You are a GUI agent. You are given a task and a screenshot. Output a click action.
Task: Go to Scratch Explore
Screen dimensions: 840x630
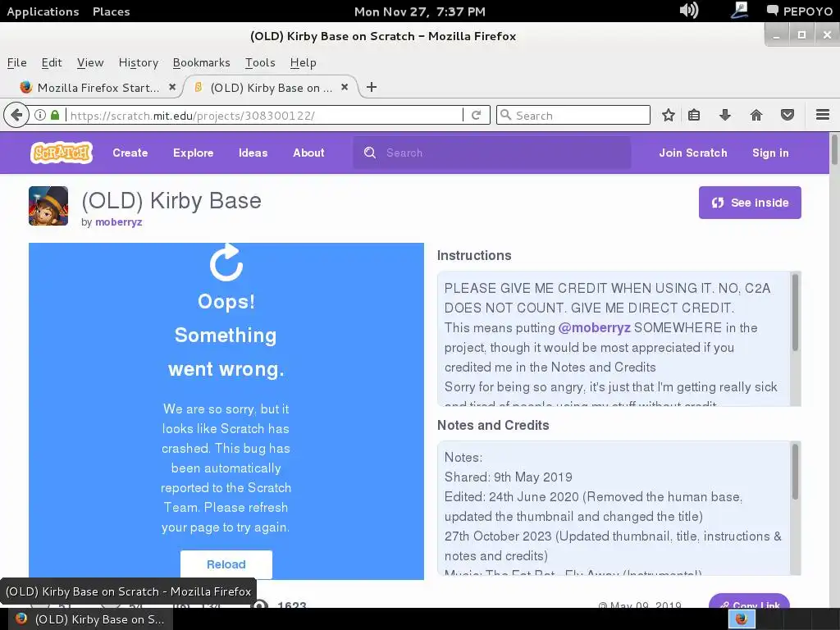pos(193,153)
